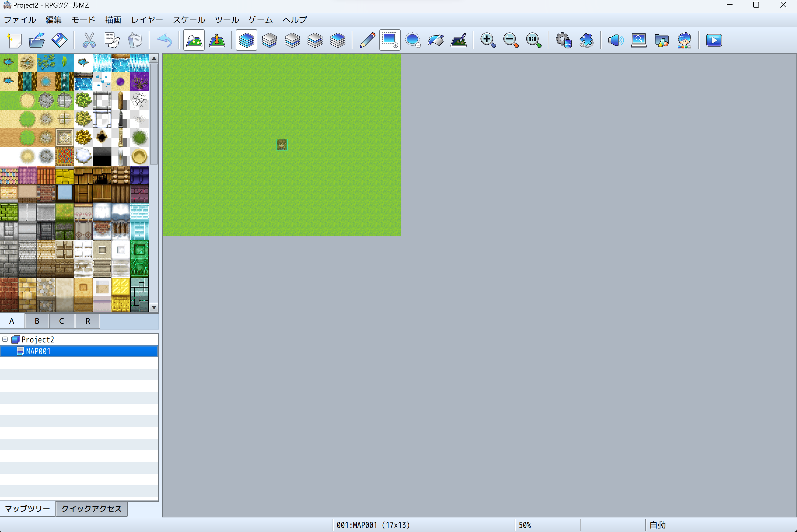Open the Sound Test speaker icon
Image resolution: width=797 pixels, height=532 pixels.
616,40
